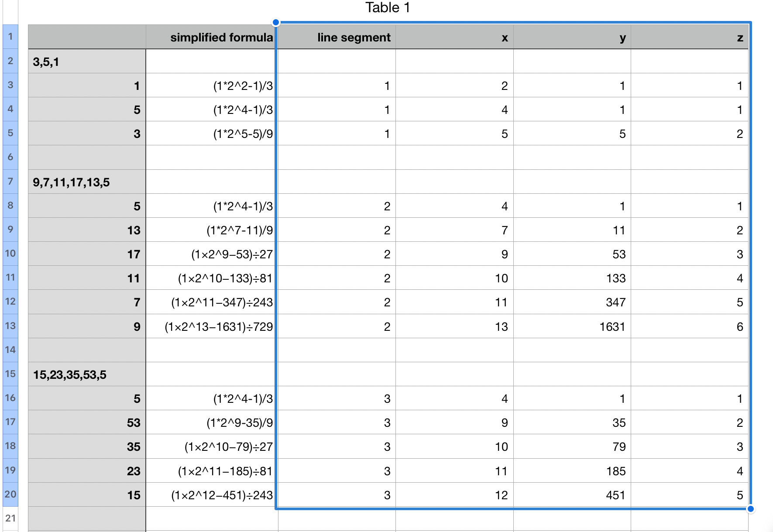Screen dimensions: 773x532
Task: Select the cell containing 1631
Action: pos(572,326)
